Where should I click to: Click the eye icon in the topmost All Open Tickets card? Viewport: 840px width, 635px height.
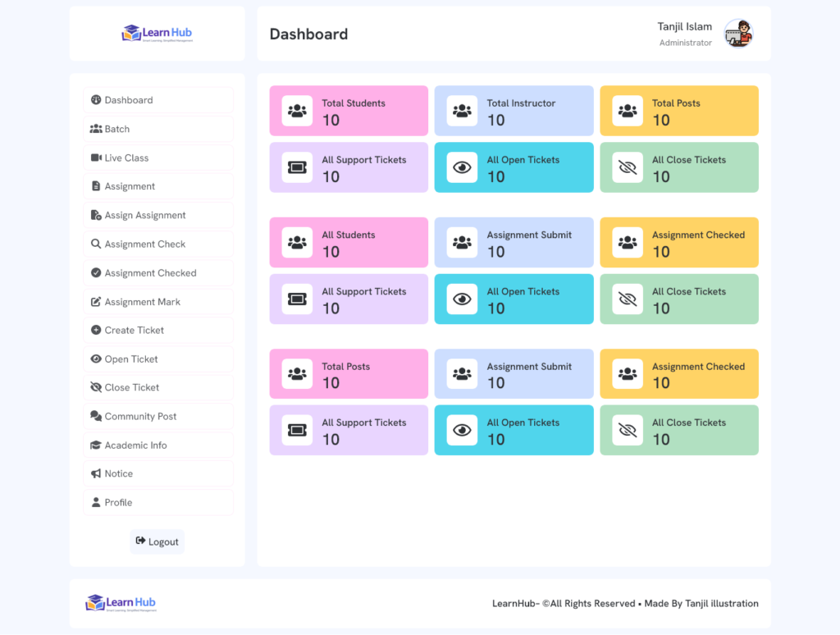tap(462, 167)
